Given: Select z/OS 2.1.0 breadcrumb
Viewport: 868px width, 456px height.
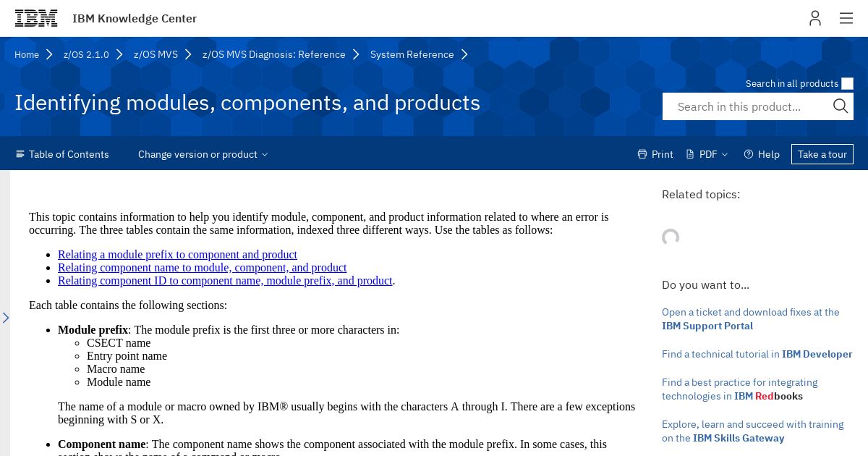Looking at the screenshot, I should coord(86,54).
